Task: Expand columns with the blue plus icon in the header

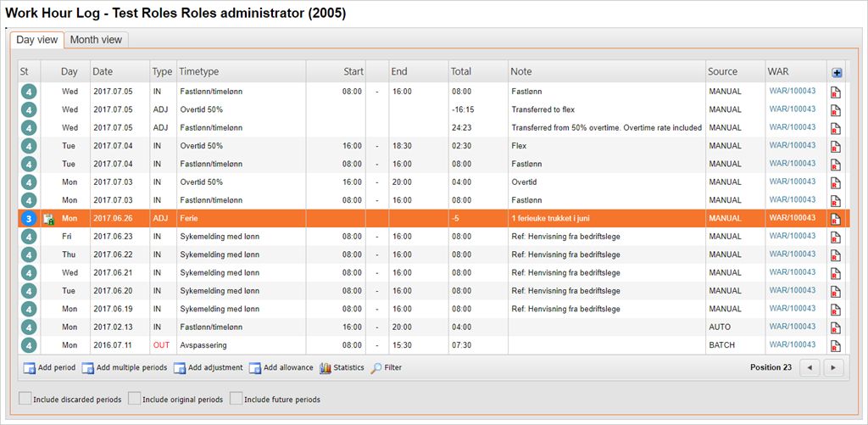Action: pos(837,72)
